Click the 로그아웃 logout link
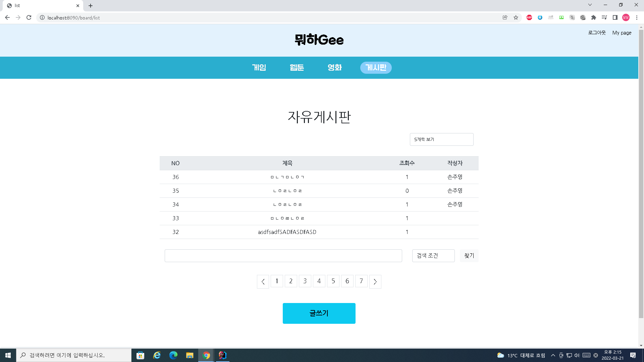 coord(597,33)
